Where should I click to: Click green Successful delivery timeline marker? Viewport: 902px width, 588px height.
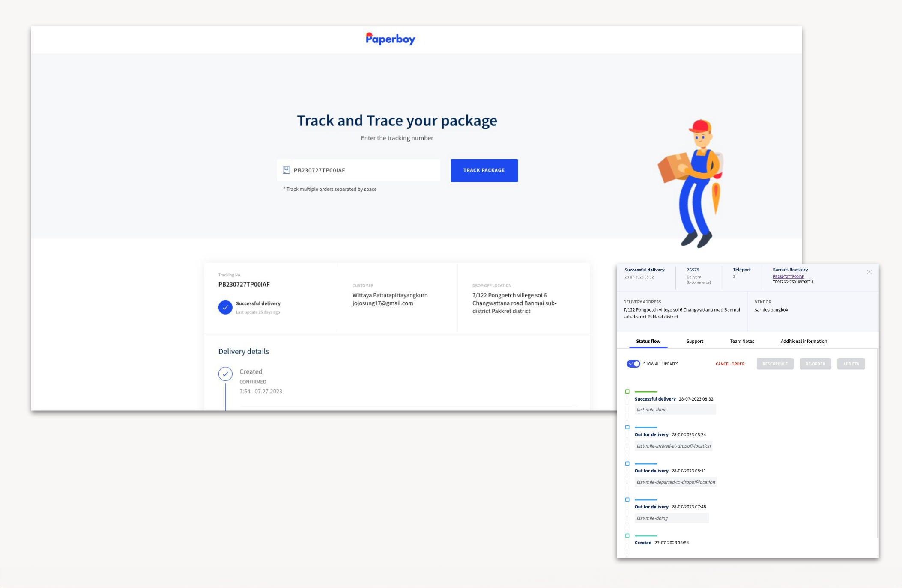(x=627, y=392)
